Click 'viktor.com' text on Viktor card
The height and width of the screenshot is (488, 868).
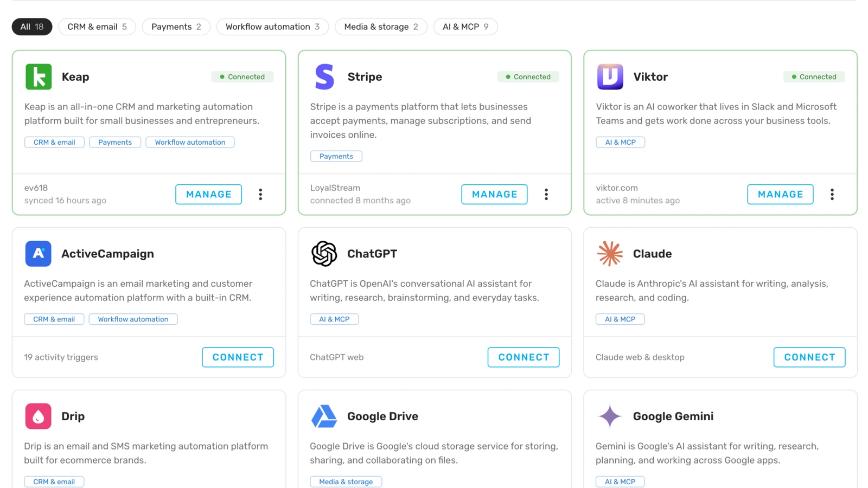click(x=617, y=188)
